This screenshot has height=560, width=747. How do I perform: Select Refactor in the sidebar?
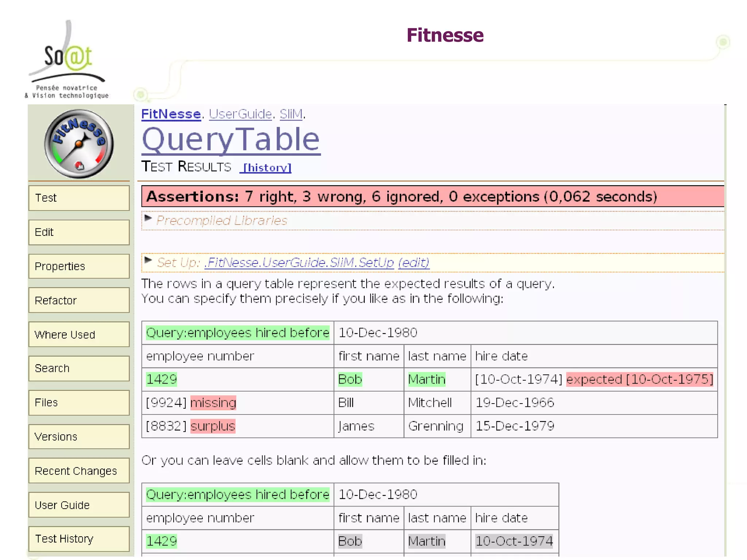tap(79, 301)
